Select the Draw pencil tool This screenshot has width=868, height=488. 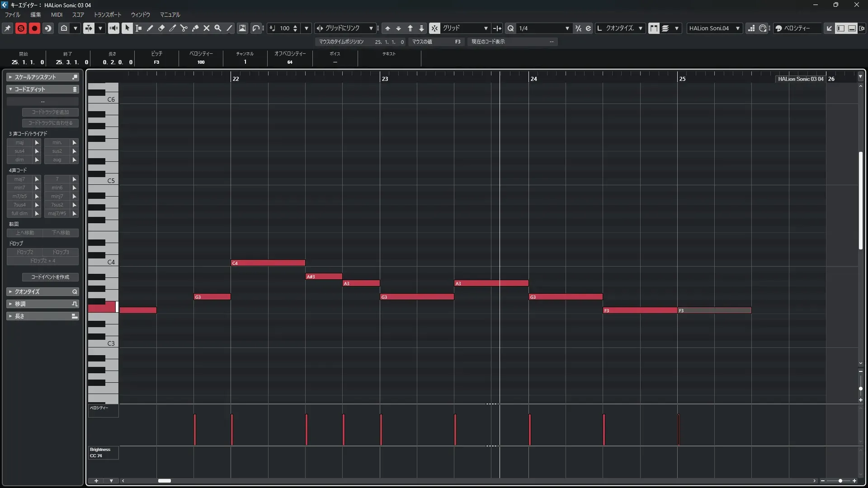(x=150, y=28)
